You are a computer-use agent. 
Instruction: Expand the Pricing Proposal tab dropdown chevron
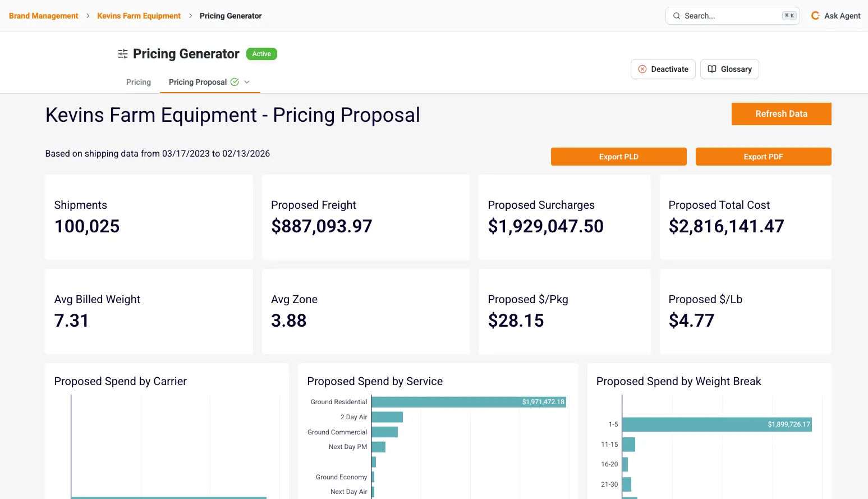click(247, 82)
